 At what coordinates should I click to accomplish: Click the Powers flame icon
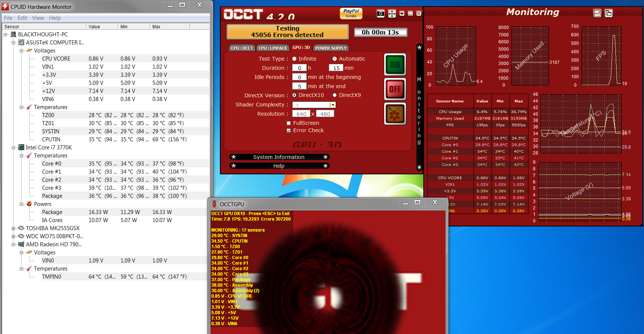point(29,204)
